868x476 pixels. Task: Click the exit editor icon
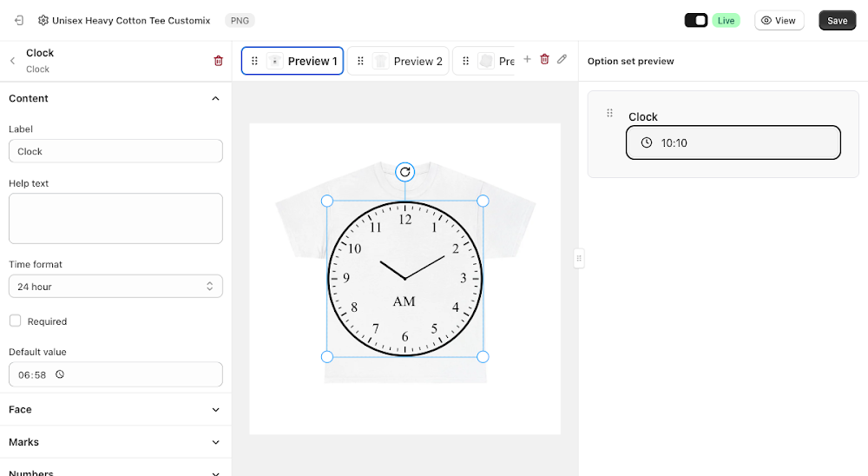tap(19, 21)
